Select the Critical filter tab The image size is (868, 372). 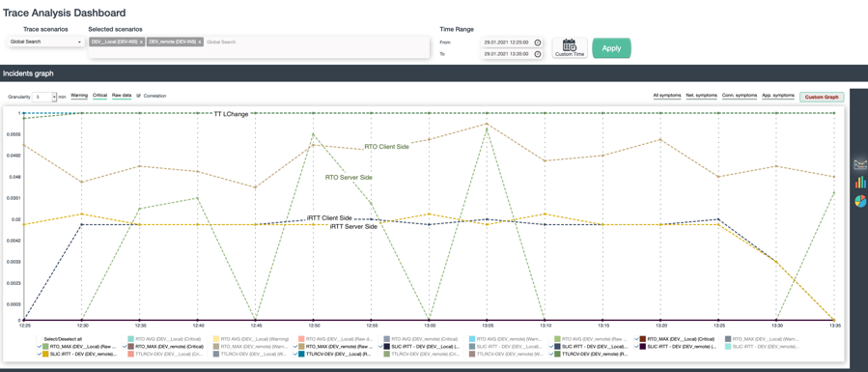tap(99, 96)
